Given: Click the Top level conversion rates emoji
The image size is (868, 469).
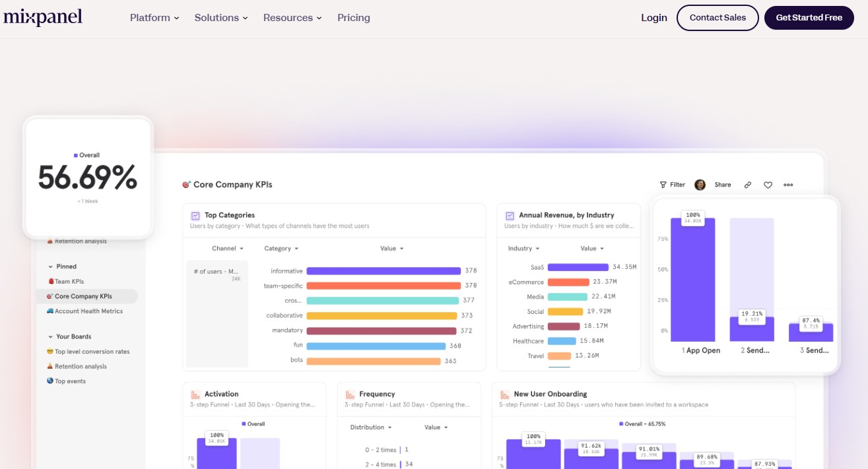Looking at the screenshot, I should [50, 352].
